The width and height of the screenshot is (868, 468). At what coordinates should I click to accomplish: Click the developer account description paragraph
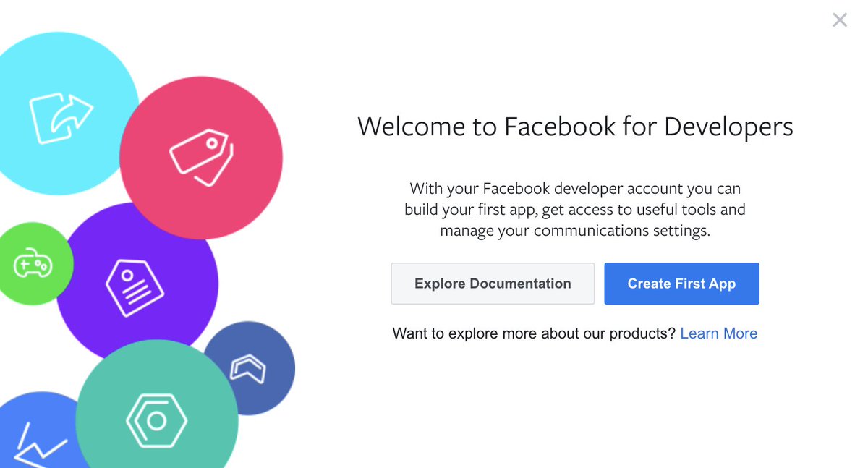pyautogui.click(x=575, y=209)
